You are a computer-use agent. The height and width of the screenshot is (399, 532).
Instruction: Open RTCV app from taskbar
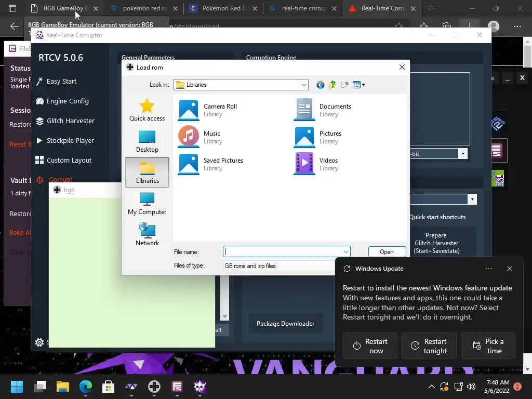(x=200, y=387)
